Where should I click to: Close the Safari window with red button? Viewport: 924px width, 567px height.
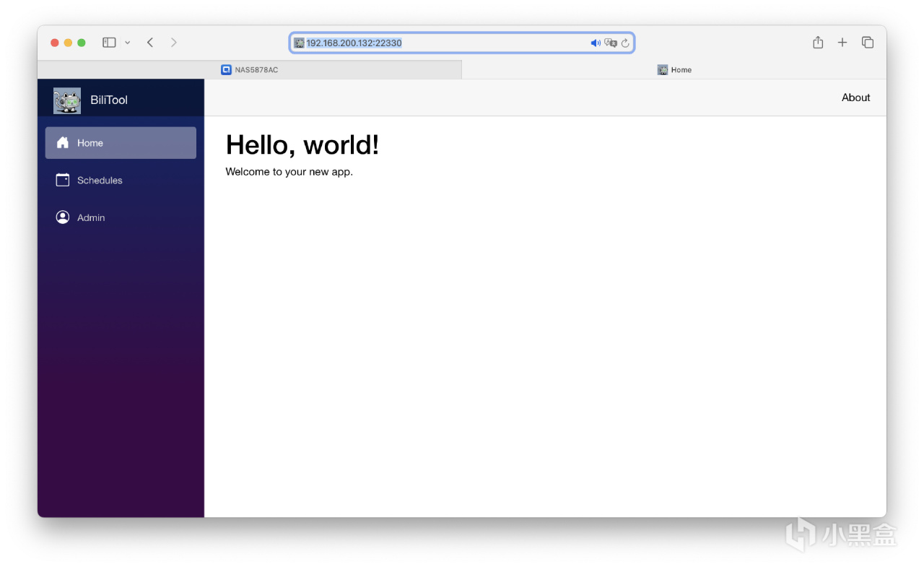(x=55, y=43)
